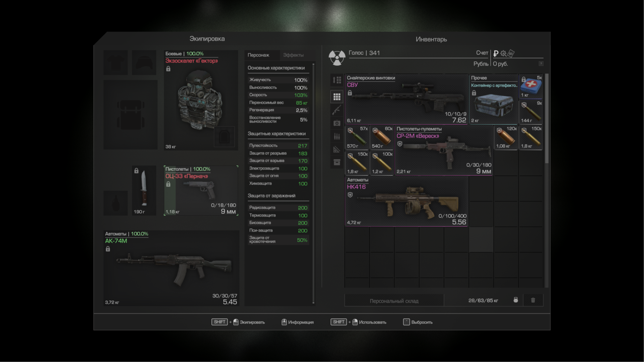Click the lock icon above the knife
Screen dimensions: 644x362
click(x=136, y=171)
